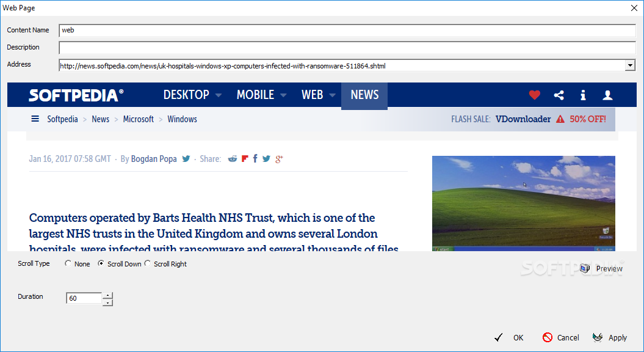Image resolution: width=644 pixels, height=352 pixels.
Task: Click the Cancel button
Action: tap(560, 337)
